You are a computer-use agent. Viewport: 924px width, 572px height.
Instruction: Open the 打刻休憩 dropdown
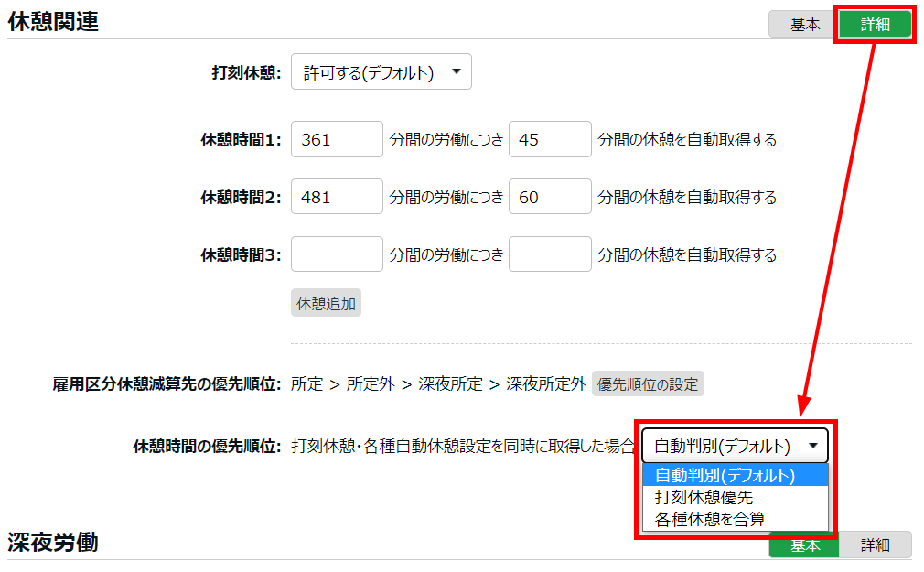point(381,72)
